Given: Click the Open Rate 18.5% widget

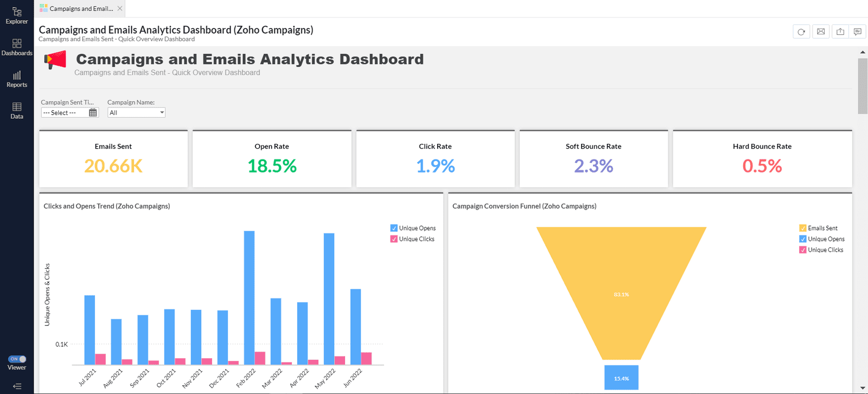Looking at the screenshot, I should coord(272,159).
